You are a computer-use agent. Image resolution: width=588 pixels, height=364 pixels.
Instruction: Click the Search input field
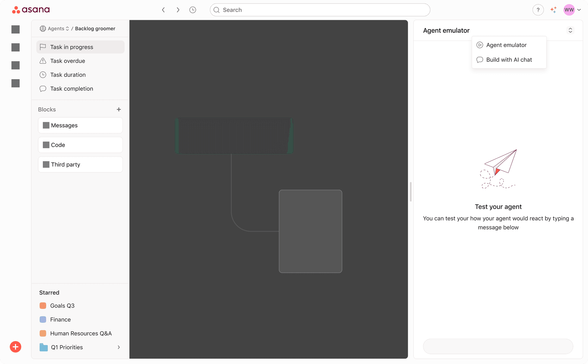(320, 10)
